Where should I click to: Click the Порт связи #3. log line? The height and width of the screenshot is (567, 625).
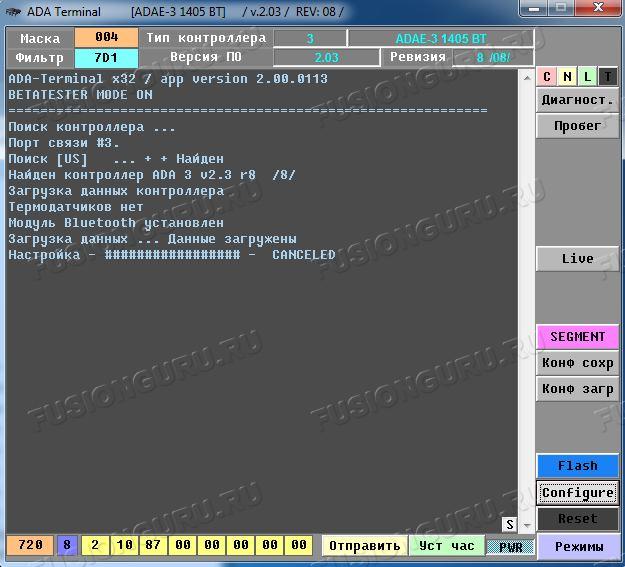click(64, 143)
